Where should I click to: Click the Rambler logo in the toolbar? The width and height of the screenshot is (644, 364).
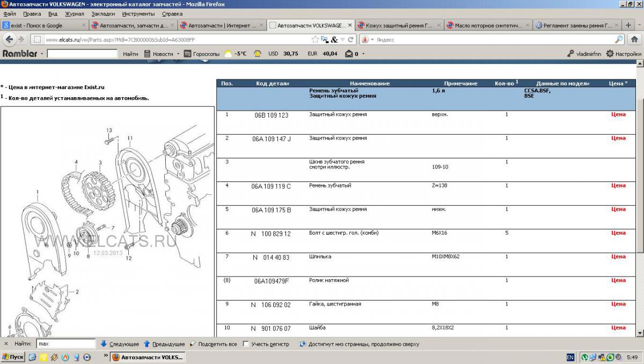point(20,54)
